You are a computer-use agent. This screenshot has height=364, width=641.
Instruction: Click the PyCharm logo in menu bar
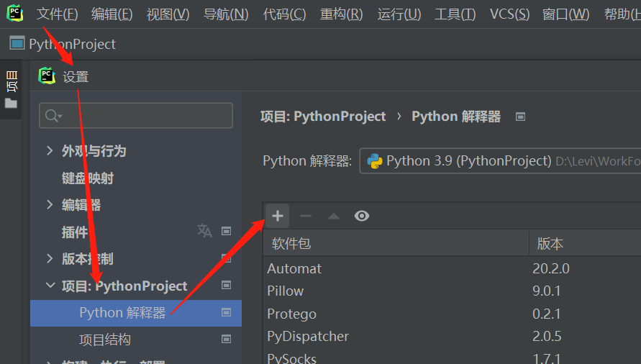pyautogui.click(x=14, y=13)
